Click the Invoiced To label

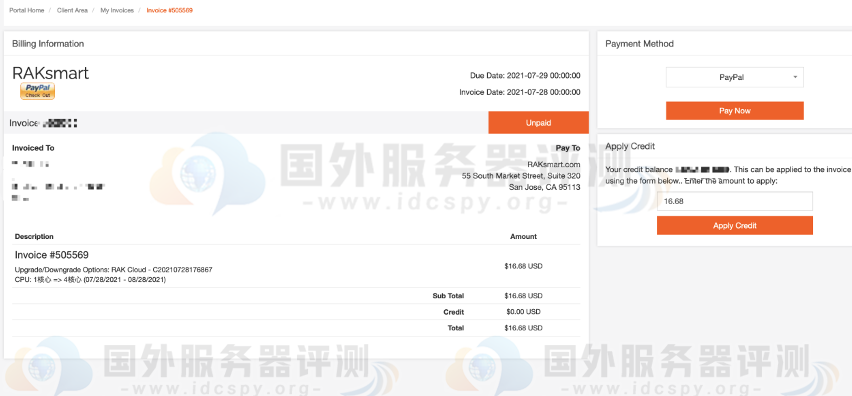tap(33, 148)
